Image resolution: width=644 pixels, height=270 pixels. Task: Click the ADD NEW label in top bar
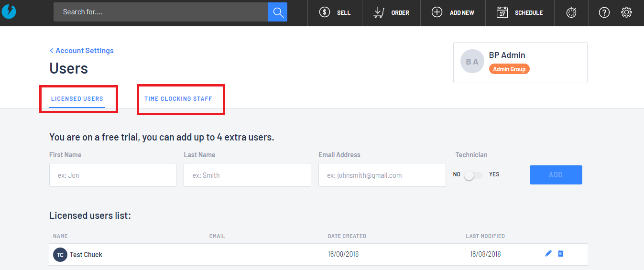coord(462,13)
